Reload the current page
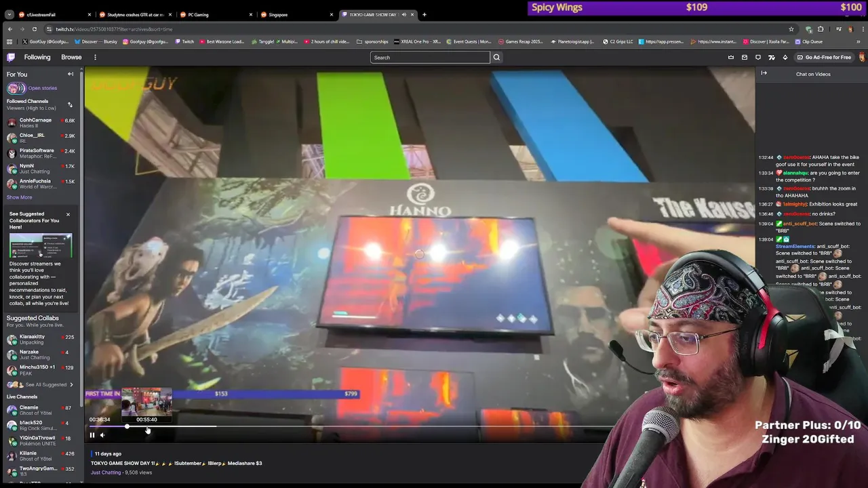Image resolution: width=868 pixels, height=488 pixels. [x=34, y=29]
